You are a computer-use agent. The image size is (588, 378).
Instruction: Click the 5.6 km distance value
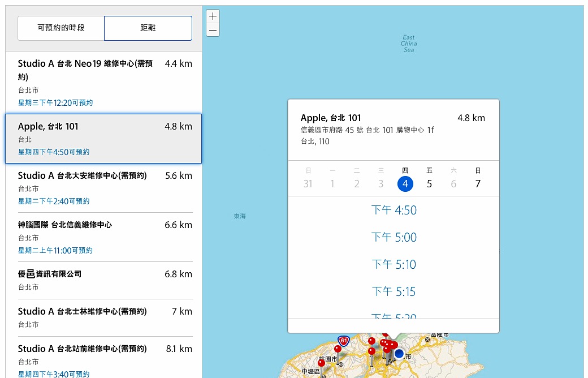(179, 175)
